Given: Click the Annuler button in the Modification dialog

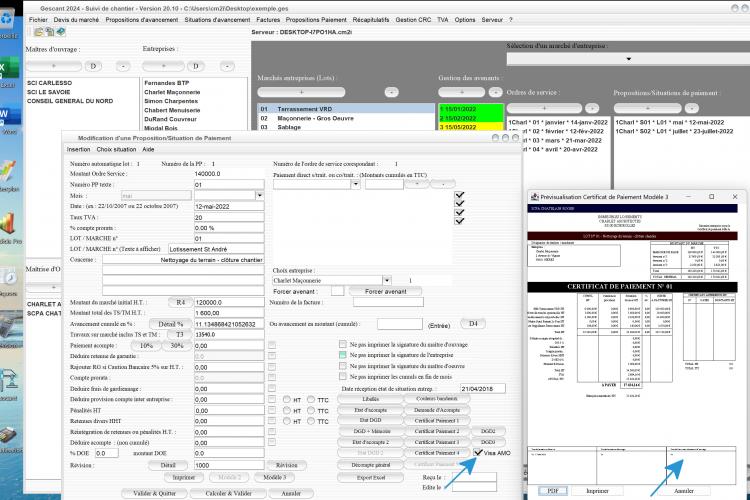Looking at the screenshot, I should pos(291,493).
